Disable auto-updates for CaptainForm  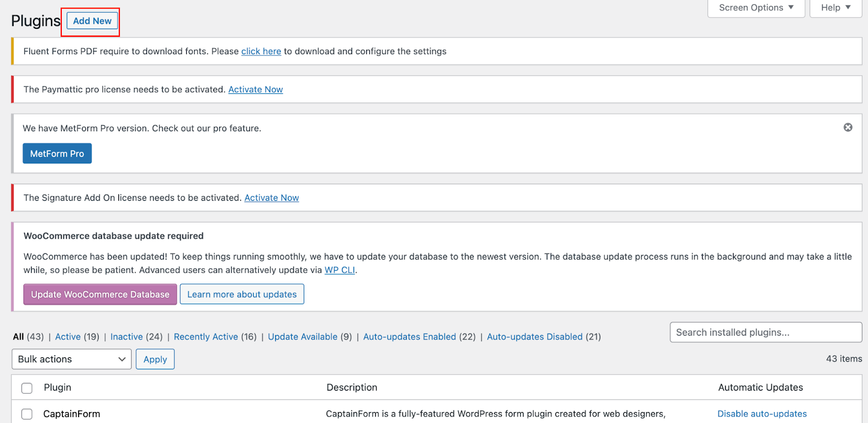point(762,414)
